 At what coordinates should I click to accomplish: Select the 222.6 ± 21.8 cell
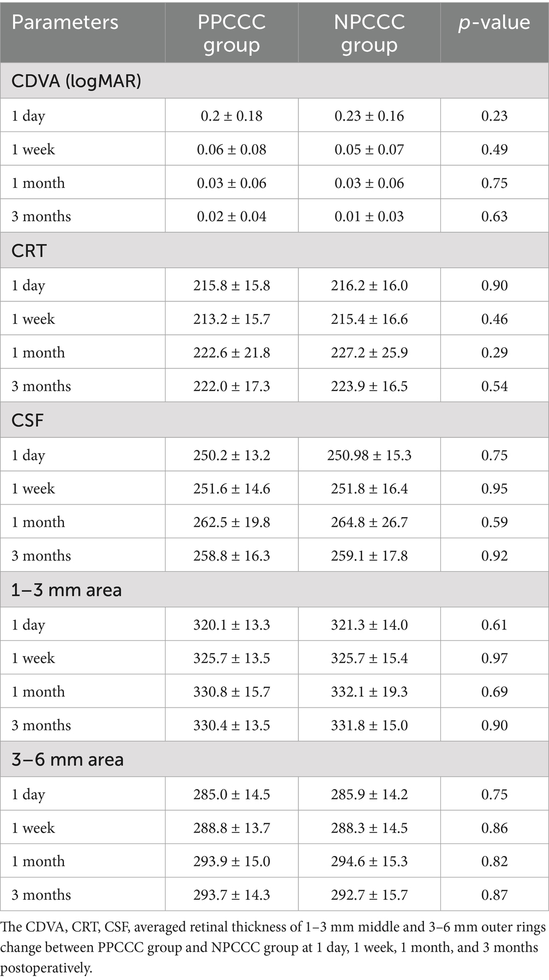(232, 353)
